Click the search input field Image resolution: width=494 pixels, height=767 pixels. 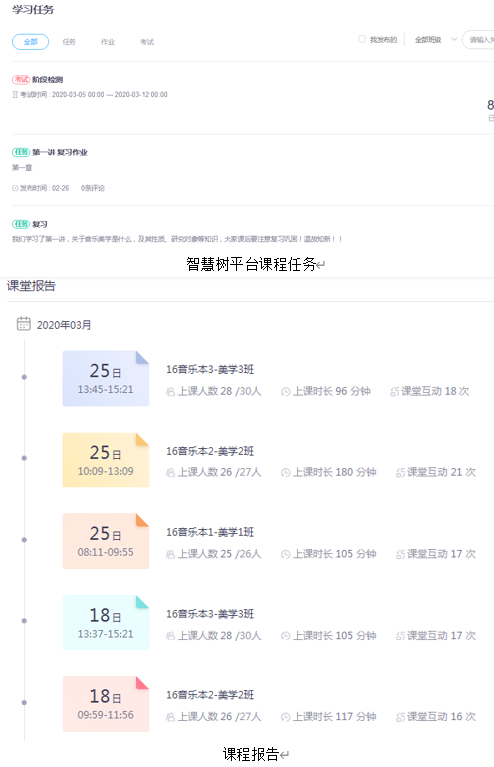coord(479,40)
